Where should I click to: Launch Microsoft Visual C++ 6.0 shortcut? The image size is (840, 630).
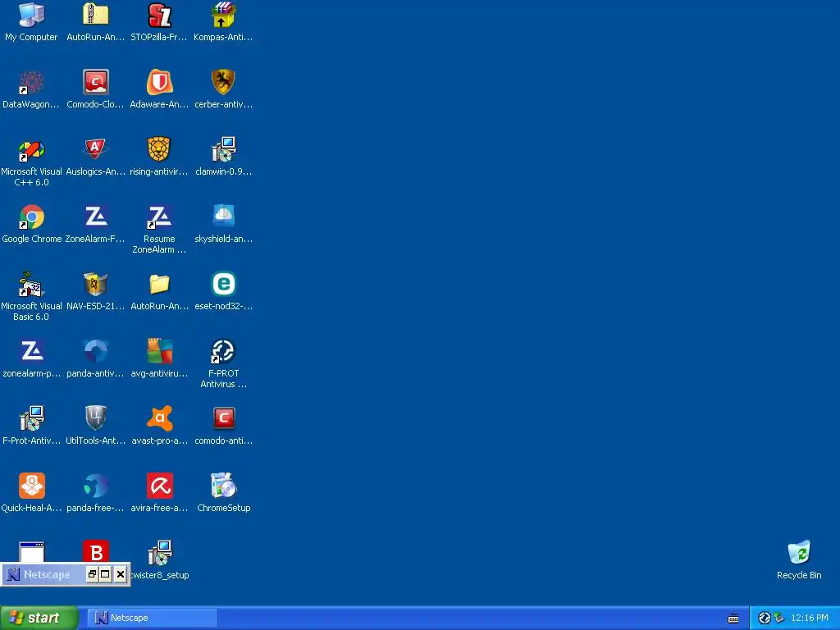pyautogui.click(x=31, y=150)
